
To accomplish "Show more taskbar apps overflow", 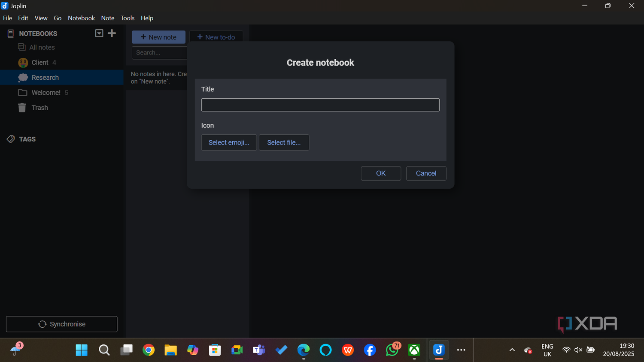I will tap(461, 350).
